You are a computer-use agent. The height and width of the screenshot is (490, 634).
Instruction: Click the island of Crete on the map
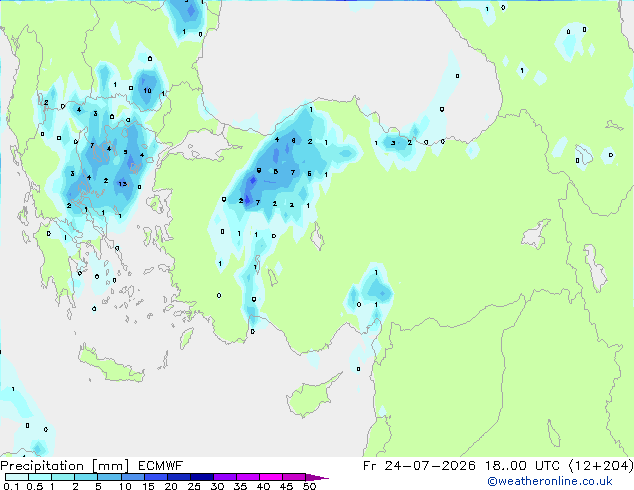coord(110,365)
